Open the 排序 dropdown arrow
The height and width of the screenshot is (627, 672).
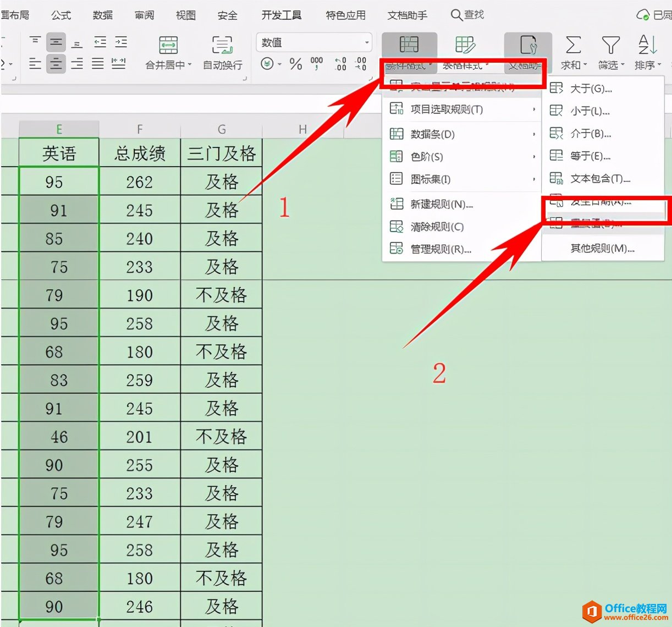coord(659,65)
